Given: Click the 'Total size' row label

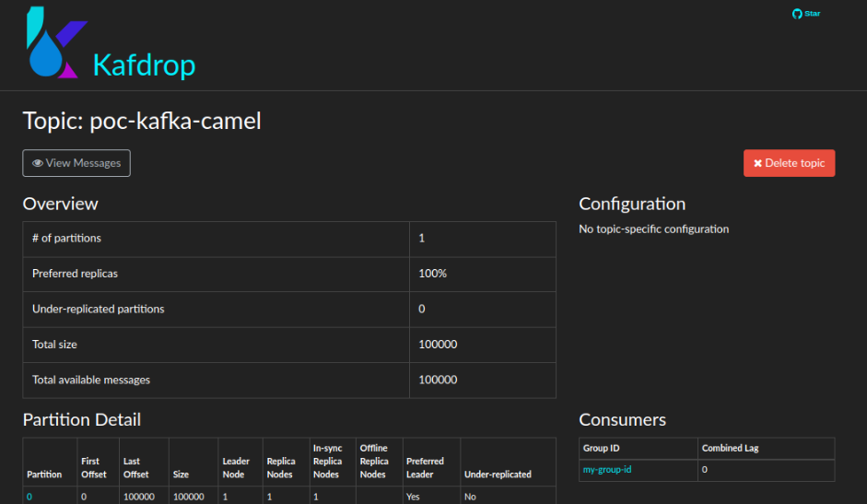Looking at the screenshot, I should coord(54,345).
